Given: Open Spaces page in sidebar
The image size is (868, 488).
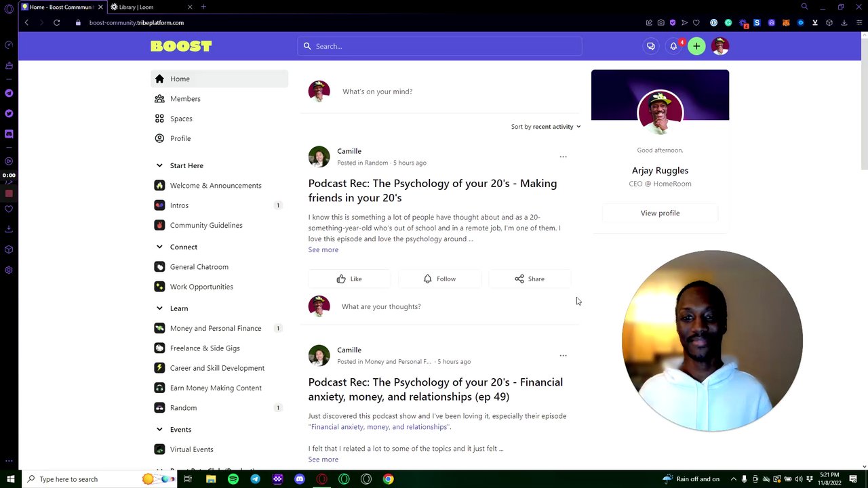Looking at the screenshot, I should [219, 119].
